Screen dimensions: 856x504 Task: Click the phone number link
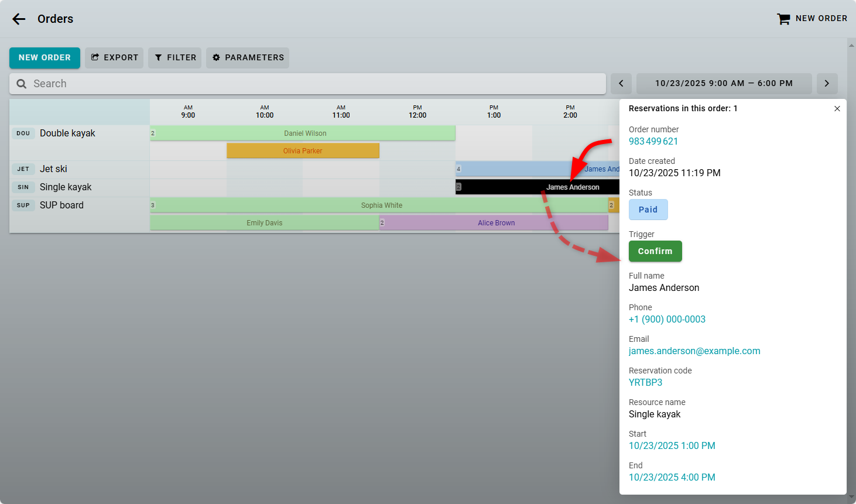[x=667, y=320]
